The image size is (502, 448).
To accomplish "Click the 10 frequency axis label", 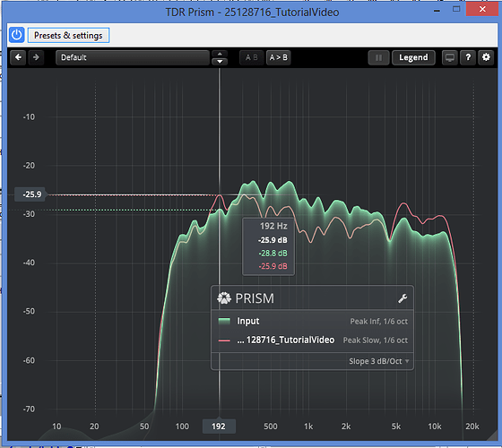I will click(56, 426).
